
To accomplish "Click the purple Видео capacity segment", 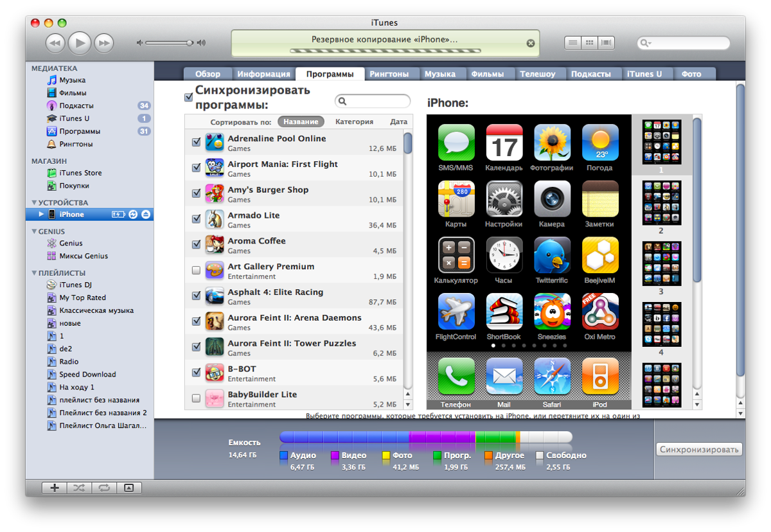I will point(442,438).
